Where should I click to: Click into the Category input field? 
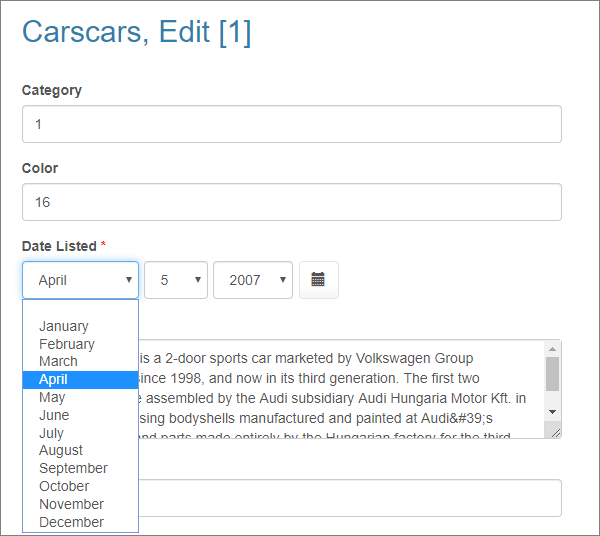[x=292, y=124]
